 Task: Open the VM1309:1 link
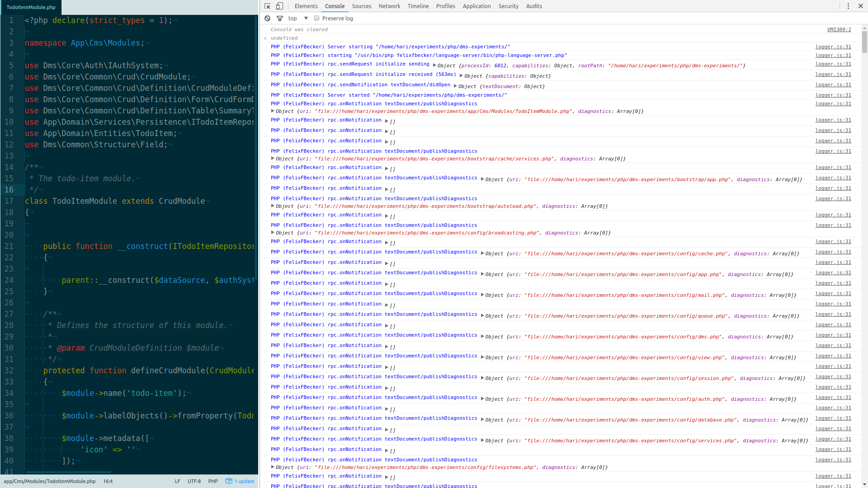(x=839, y=29)
